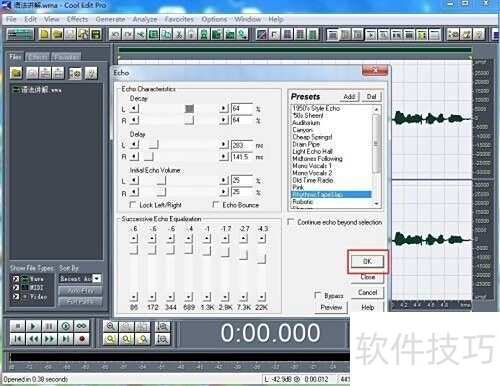Click the Delay R milliseconds input field
Image resolution: width=500 pixels, height=386 pixels.
[242, 156]
